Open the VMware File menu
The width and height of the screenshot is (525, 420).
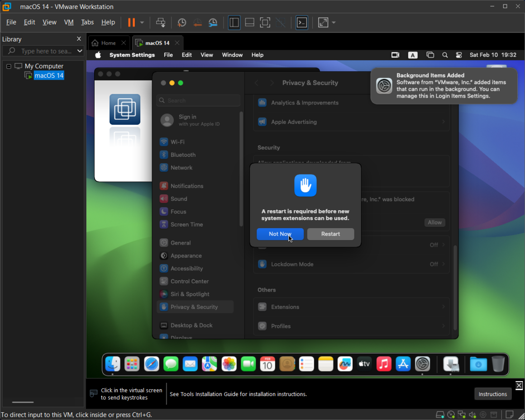point(11,22)
